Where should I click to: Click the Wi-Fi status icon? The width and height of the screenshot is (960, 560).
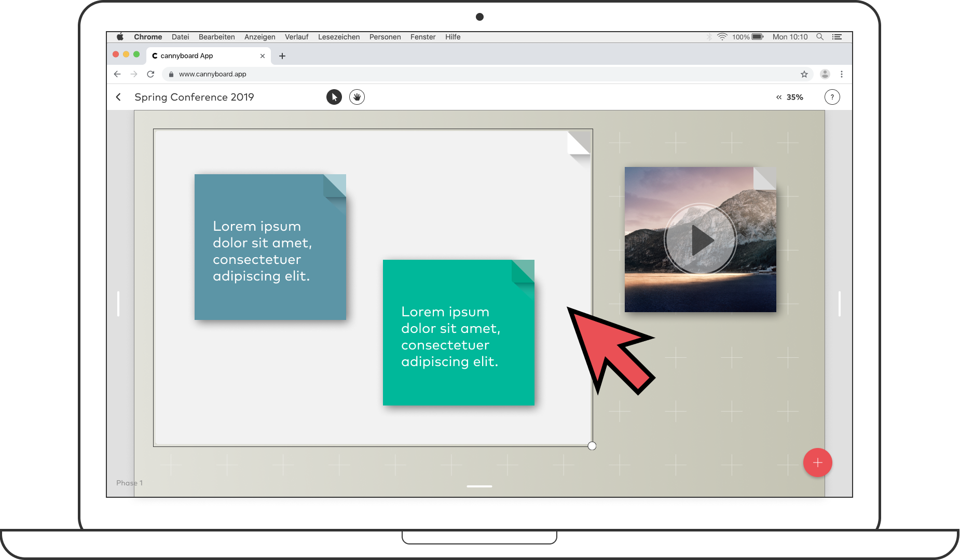722,37
